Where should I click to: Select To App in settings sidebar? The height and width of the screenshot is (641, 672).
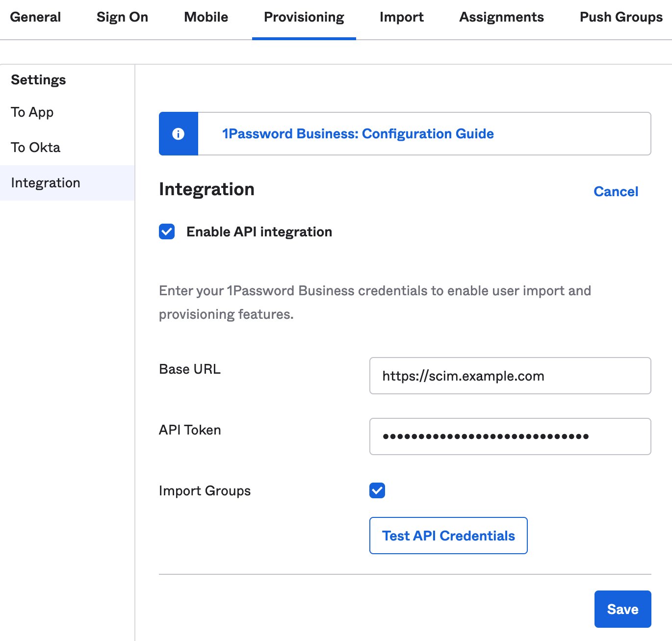[x=32, y=112]
